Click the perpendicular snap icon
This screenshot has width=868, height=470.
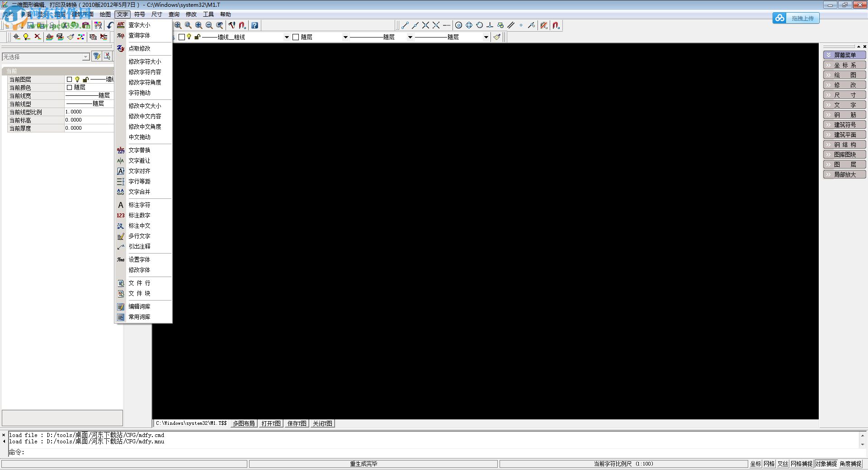[x=490, y=25]
